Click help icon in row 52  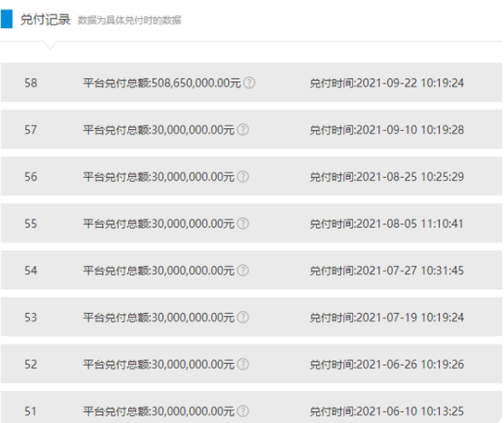tap(243, 365)
